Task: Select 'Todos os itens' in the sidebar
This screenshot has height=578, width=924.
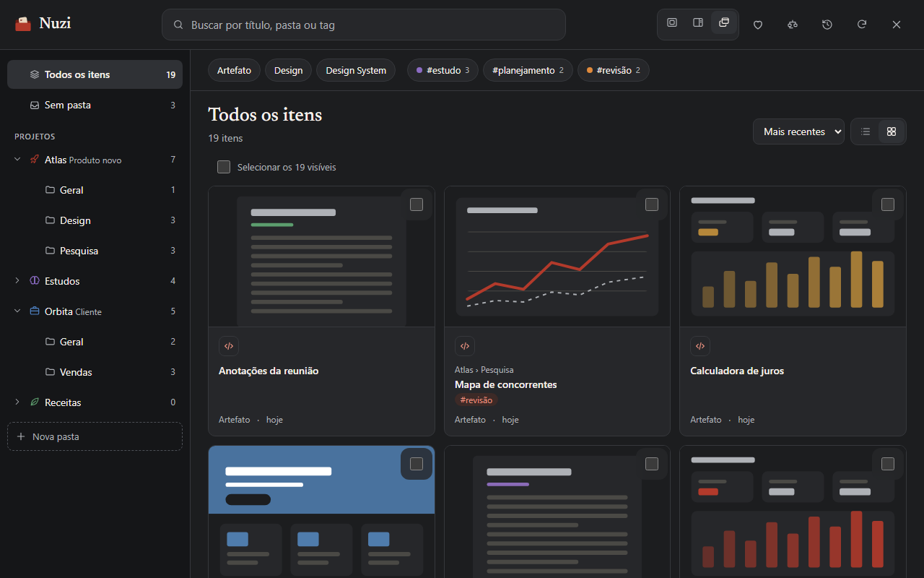Action: pyautogui.click(x=95, y=74)
